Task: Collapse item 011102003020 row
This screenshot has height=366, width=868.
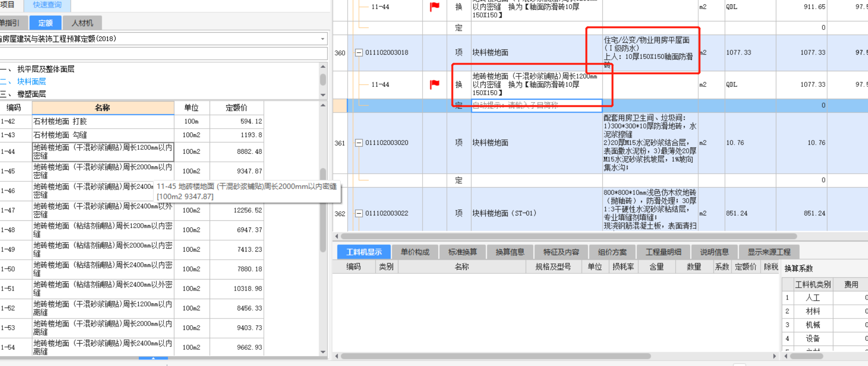Action: [x=359, y=143]
